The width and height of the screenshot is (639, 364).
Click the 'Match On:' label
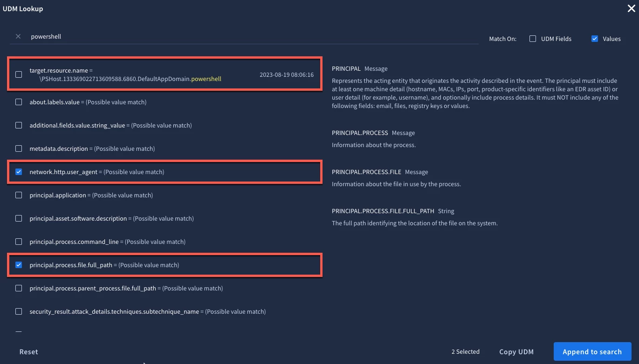tap(503, 39)
